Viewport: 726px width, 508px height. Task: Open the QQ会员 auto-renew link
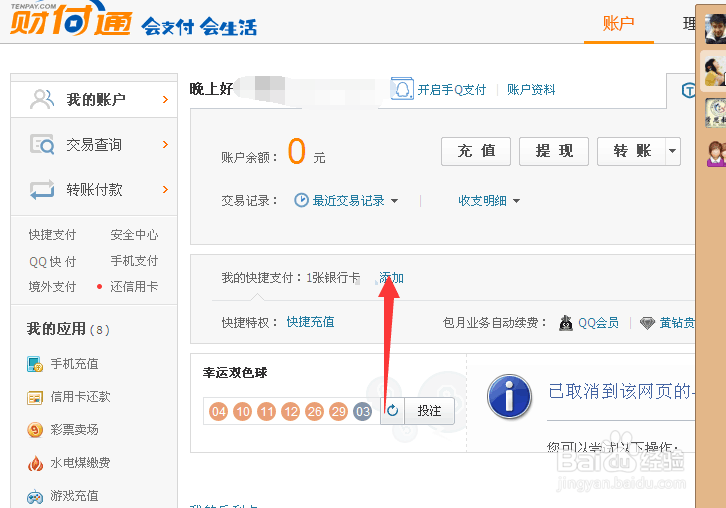598,323
